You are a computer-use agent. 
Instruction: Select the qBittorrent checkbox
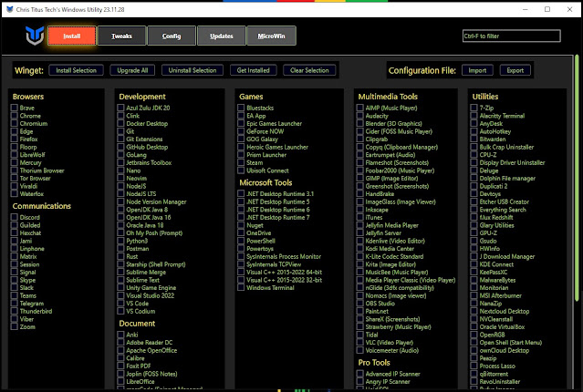tap(474, 374)
